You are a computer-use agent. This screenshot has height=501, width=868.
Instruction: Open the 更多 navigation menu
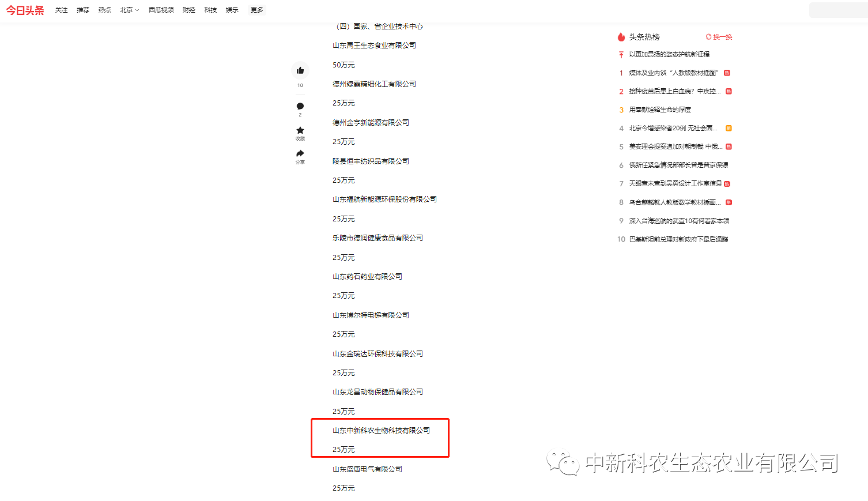[x=256, y=10]
